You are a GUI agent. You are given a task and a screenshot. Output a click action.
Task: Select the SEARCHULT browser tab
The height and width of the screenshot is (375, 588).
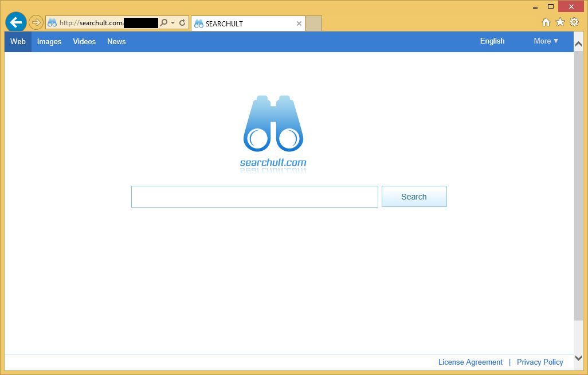click(248, 24)
